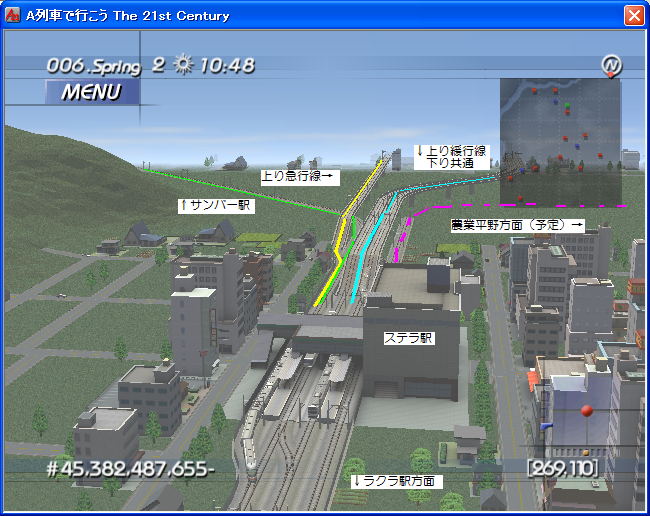Open the MENU button
This screenshot has width=650, height=516.
[92, 92]
